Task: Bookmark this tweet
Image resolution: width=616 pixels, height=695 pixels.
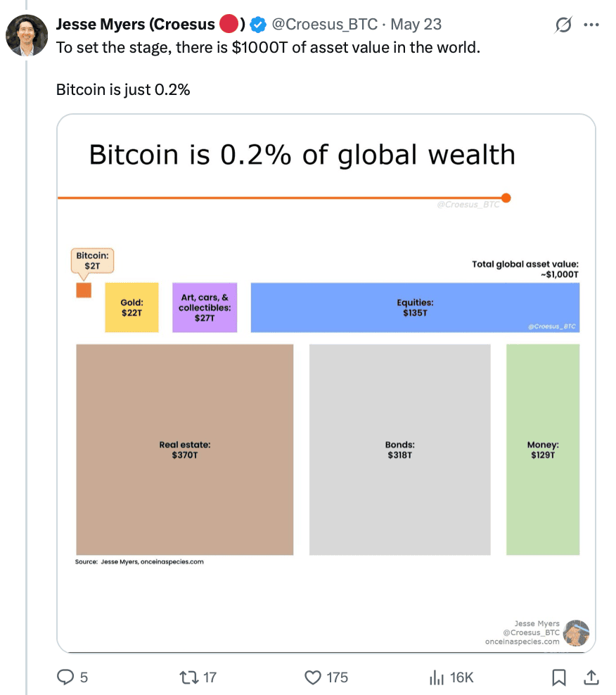Action: tap(558, 677)
